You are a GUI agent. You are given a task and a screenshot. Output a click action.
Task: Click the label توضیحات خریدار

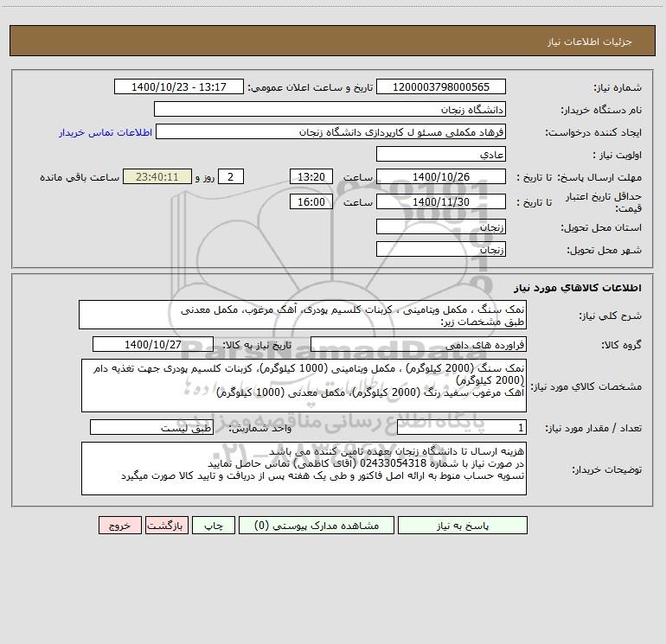(607, 469)
